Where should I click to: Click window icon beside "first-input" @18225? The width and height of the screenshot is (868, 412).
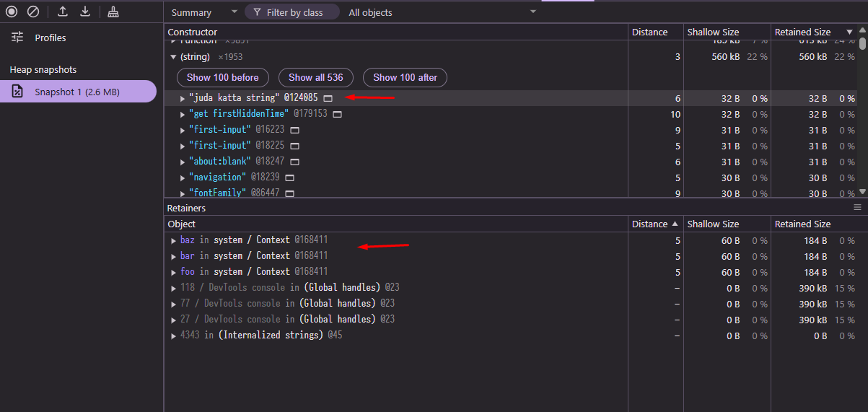294,146
